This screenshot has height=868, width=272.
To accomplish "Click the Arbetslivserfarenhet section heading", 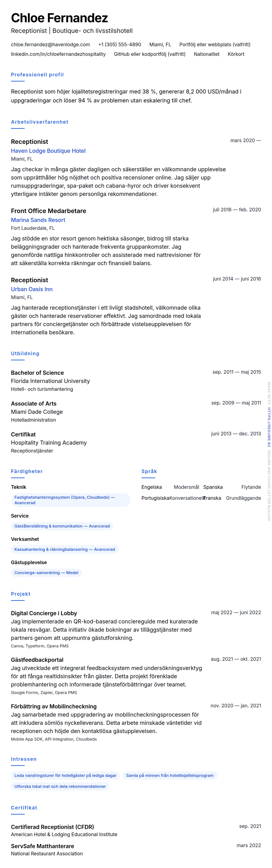I will click(x=39, y=122).
